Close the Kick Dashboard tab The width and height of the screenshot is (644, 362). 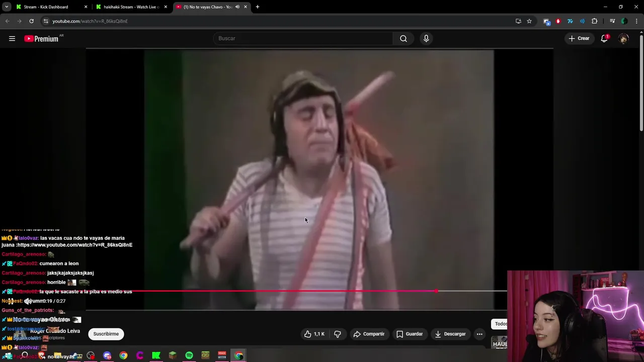(x=86, y=7)
